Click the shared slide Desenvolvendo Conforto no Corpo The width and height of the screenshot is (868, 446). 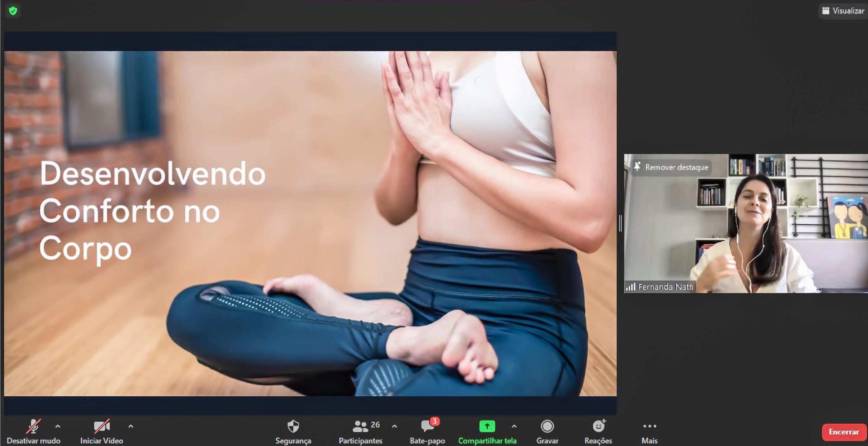tap(310, 223)
